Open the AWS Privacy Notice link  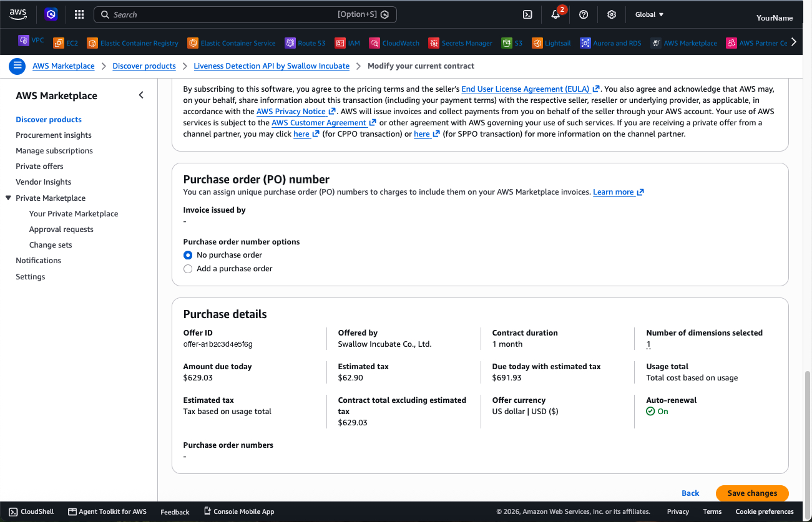(296, 112)
